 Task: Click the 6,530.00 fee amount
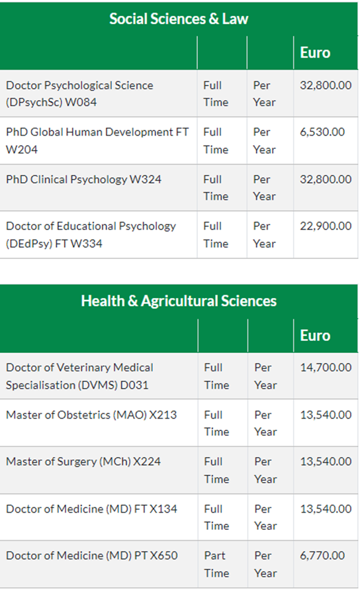pos(322,132)
